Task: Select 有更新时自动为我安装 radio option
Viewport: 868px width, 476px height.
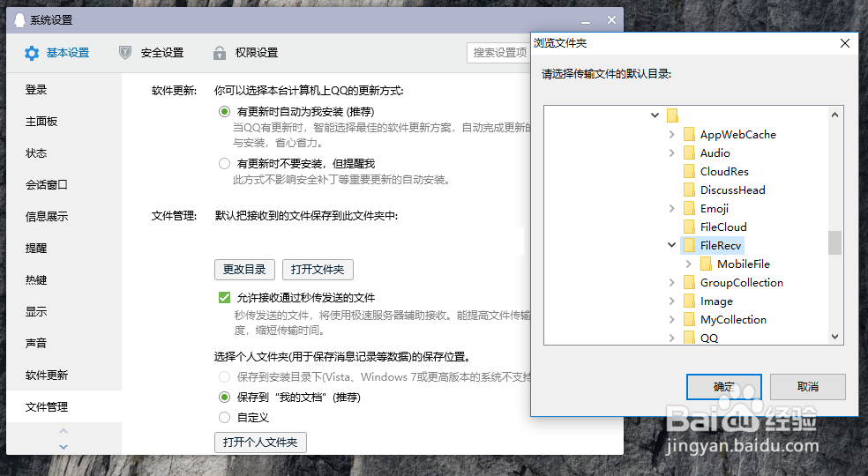Action: (224, 112)
